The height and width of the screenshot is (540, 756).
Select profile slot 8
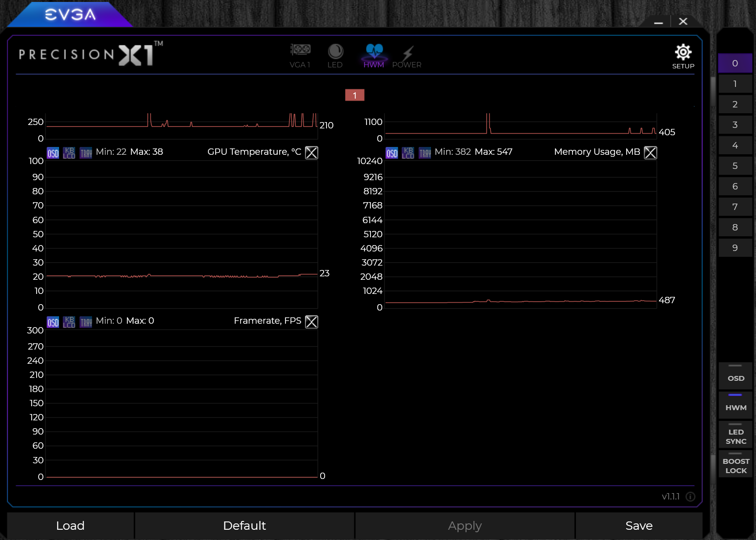tap(735, 228)
